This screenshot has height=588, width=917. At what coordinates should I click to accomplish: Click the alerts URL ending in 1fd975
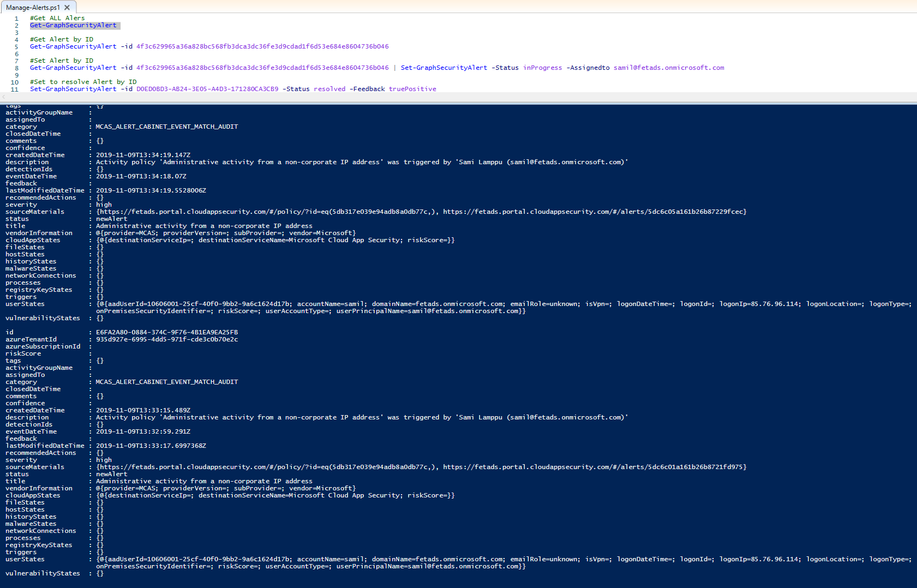pyautogui.click(x=594, y=467)
